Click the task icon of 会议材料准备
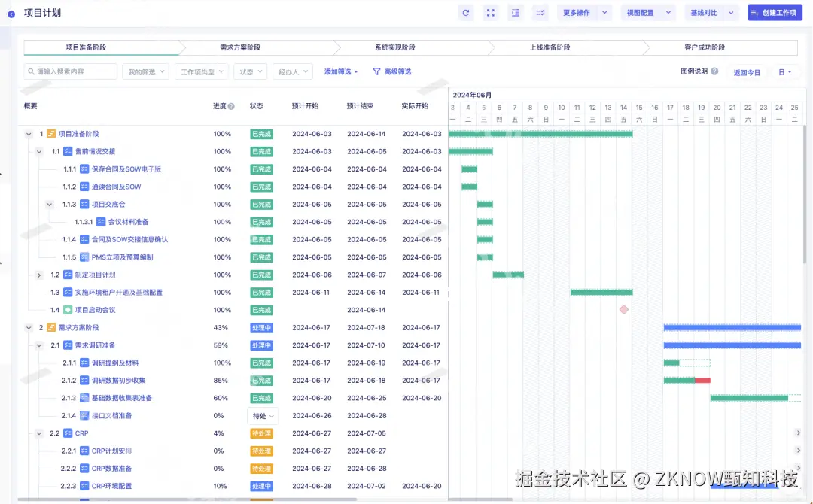The height and width of the screenshot is (504, 813). 101,222
